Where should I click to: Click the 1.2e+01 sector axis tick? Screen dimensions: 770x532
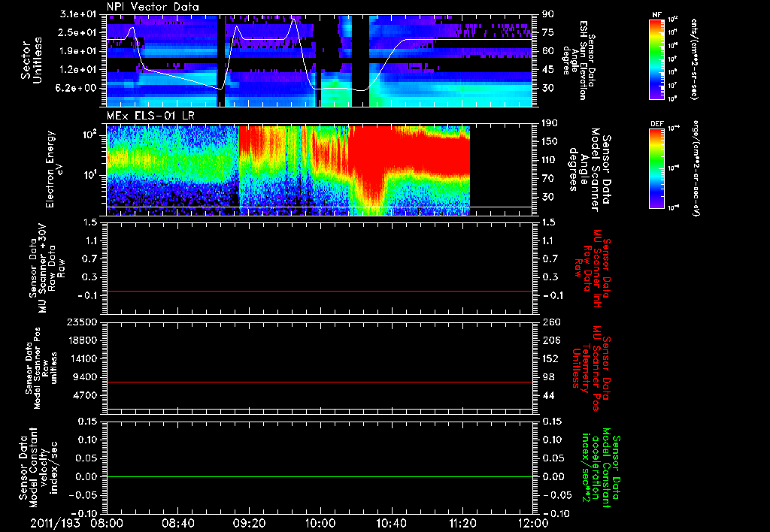(x=78, y=70)
